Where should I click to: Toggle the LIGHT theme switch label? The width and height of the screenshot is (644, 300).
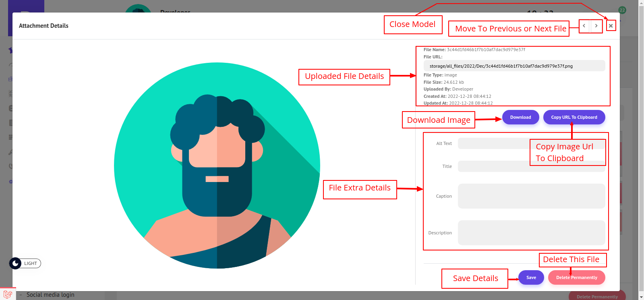click(x=31, y=263)
